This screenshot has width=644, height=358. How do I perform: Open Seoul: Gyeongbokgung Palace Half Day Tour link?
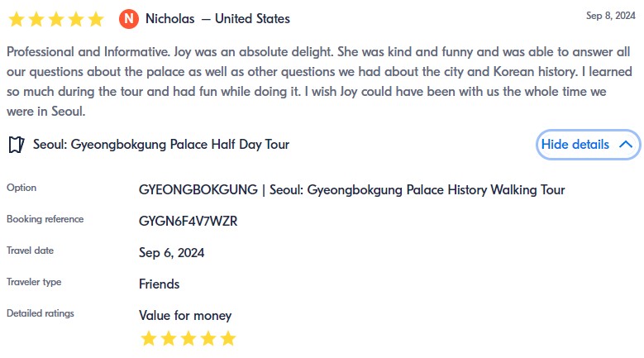[x=161, y=145]
